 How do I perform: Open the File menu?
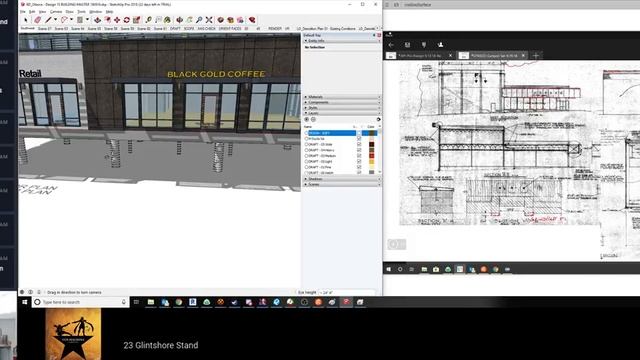[23, 11]
